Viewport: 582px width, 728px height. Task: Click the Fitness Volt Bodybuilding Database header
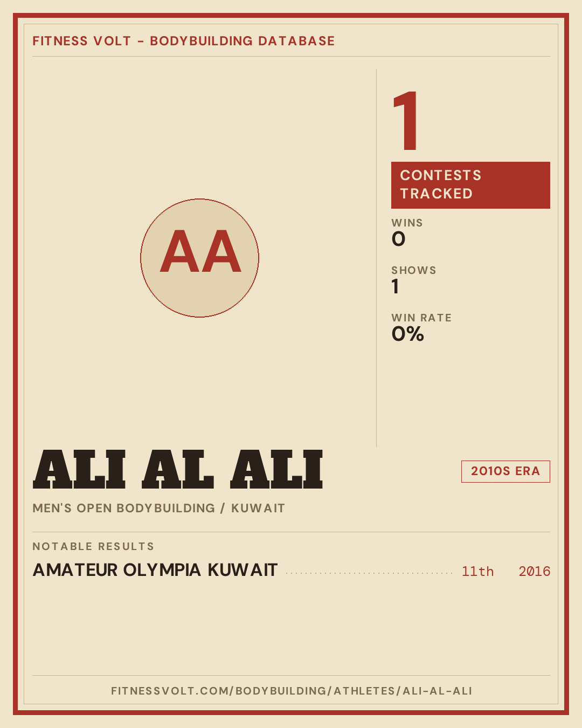point(184,41)
